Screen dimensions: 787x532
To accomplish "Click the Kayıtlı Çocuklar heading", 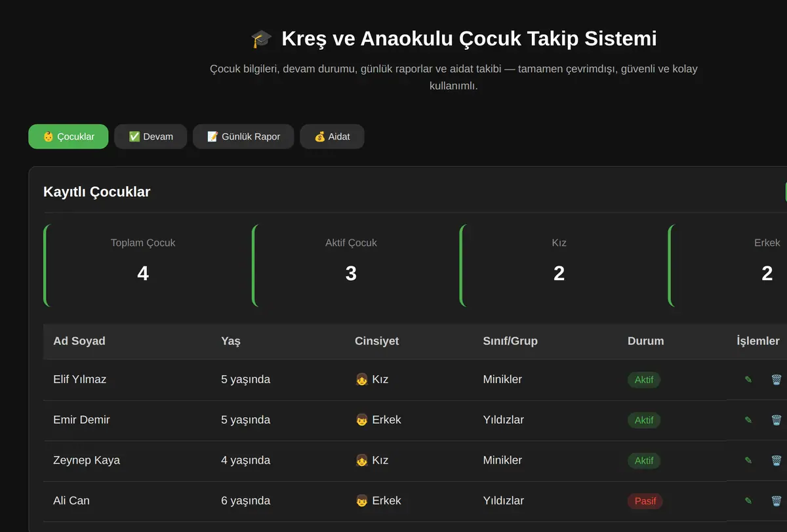I will (x=97, y=192).
